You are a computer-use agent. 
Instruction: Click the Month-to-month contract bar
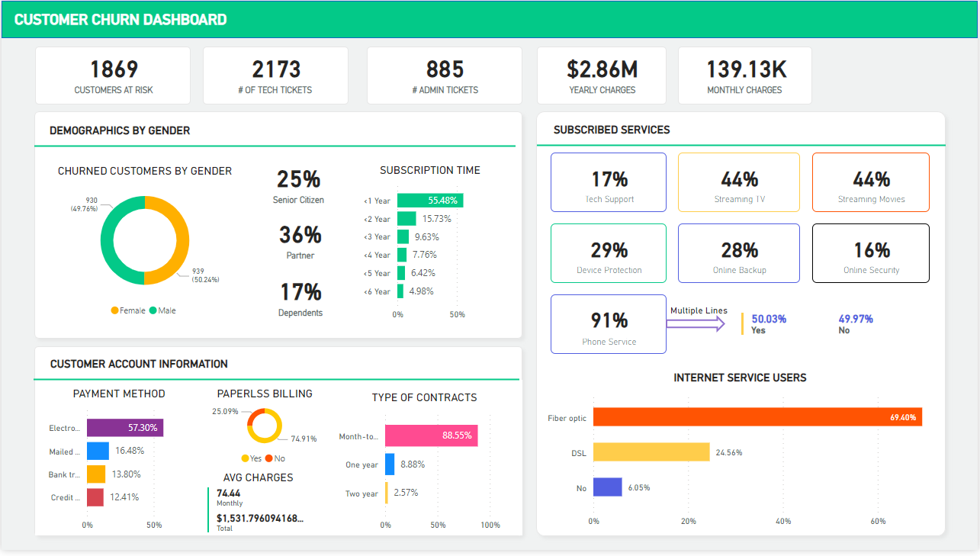[x=431, y=436]
